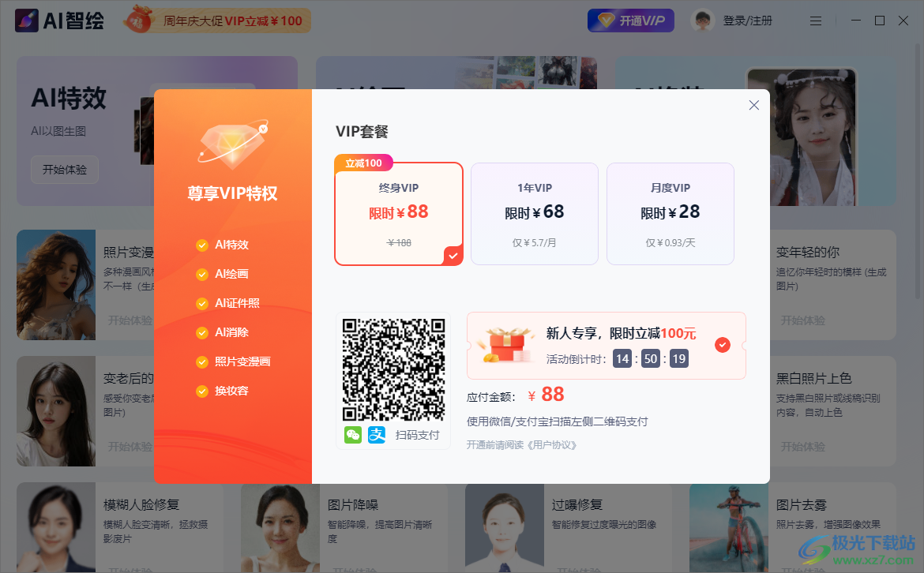924x573 pixels.
Task: Choose the 1年VIP plan card
Action: [x=534, y=214]
